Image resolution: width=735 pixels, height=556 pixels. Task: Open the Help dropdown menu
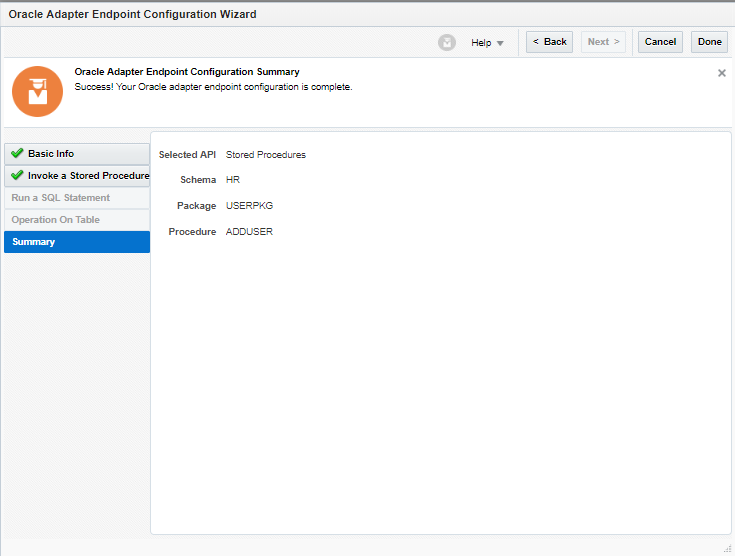tap(488, 43)
